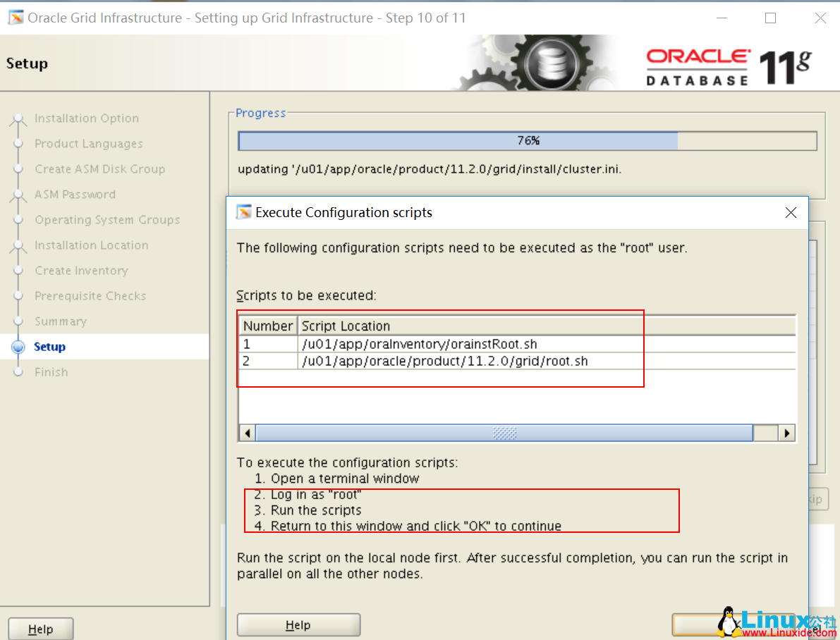Click the main window Help button
The width and height of the screenshot is (840, 640).
[40, 629]
